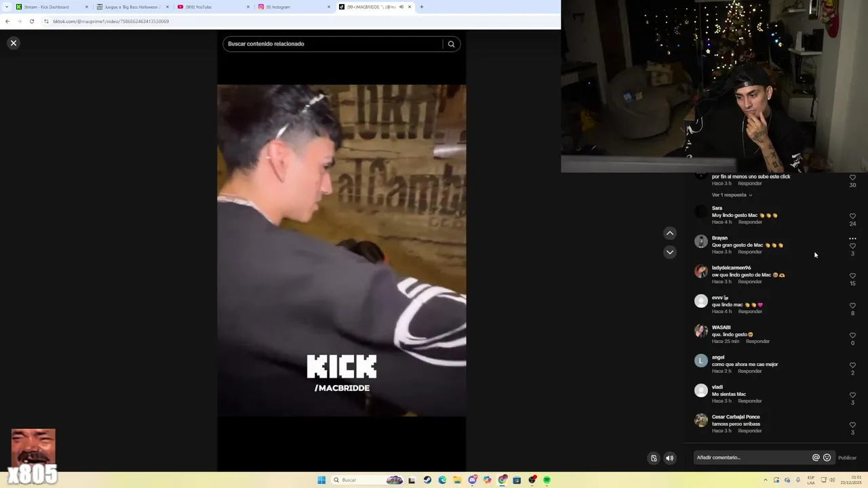The image size is (868, 488).
Task: Mute the TikTok video with speaker icon
Action: pos(669,458)
